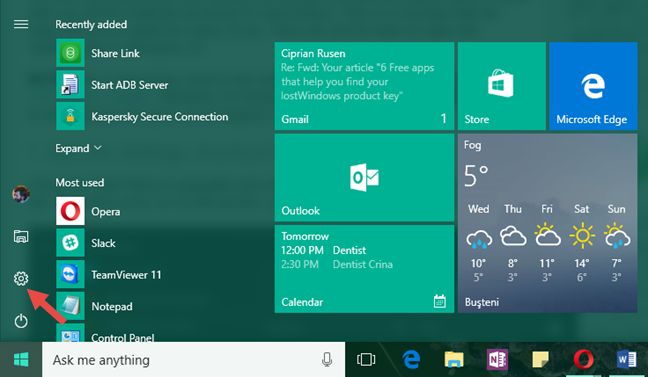Open Start ADB Server icon
This screenshot has width=648, height=377.
point(70,84)
